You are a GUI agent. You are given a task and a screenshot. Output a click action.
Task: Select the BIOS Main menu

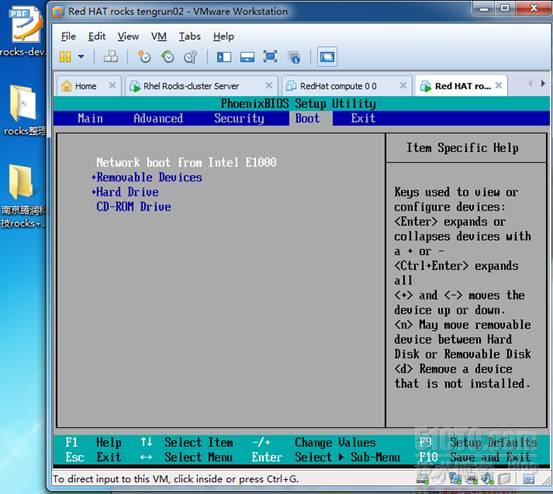tap(90, 118)
